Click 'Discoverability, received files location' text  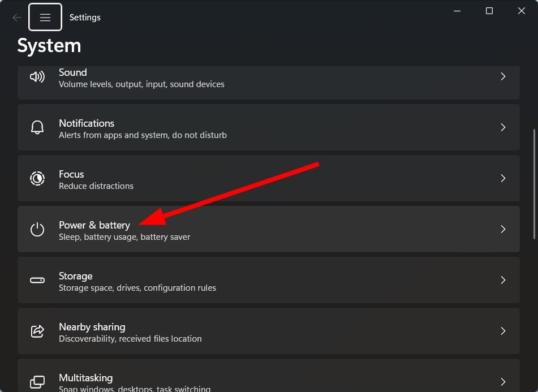click(x=130, y=339)
